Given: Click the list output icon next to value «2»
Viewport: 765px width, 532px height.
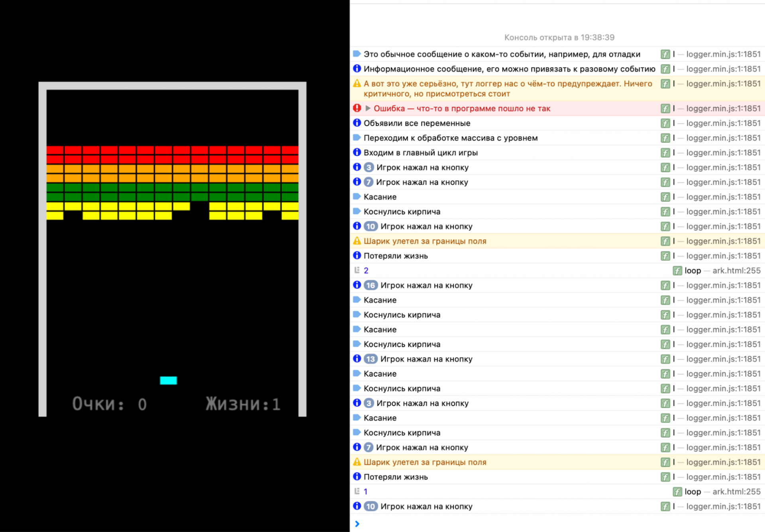Looking at the screenshot, I should 357,270.
